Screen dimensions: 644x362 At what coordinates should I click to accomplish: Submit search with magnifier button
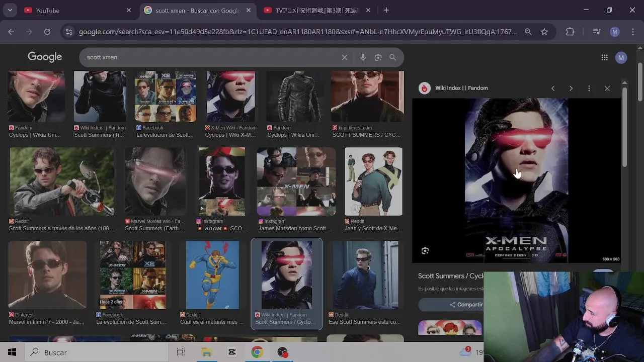393,57
